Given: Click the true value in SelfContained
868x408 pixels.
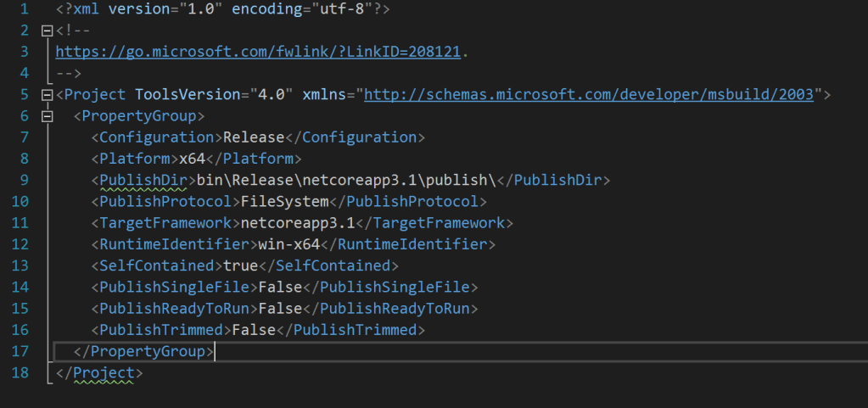Looking at the screenshot, I should pos(240,265).
